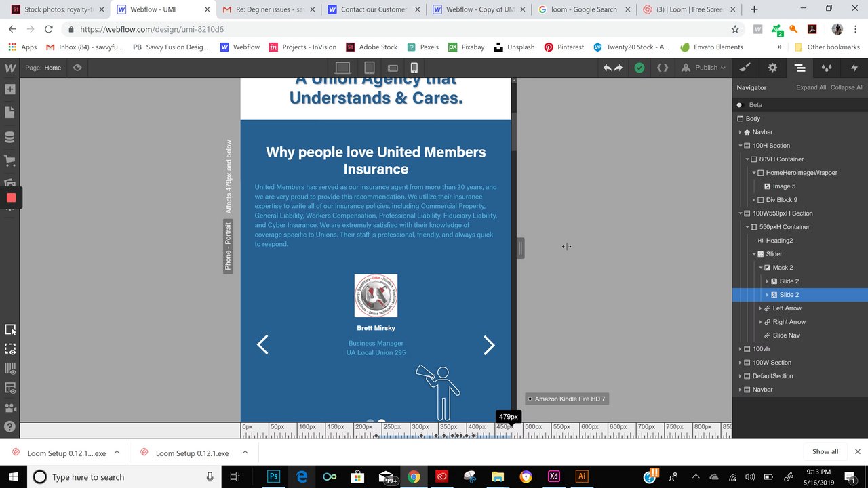Collapse the 550pxH Container item
This screenshot has width=868, height=488.
(747, 227)
